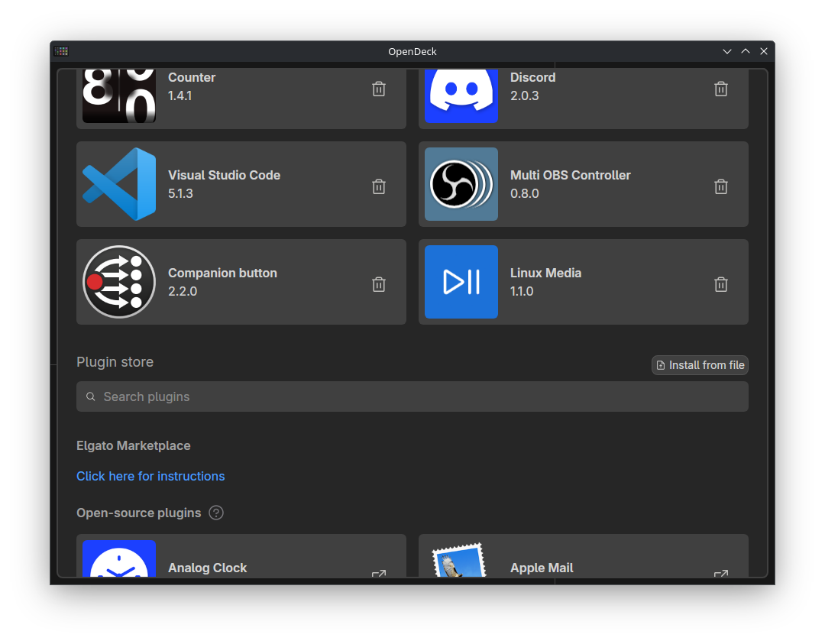Click the Counter plugin title text
This screenshot has width=825, height=644.
tap(192, 77)
